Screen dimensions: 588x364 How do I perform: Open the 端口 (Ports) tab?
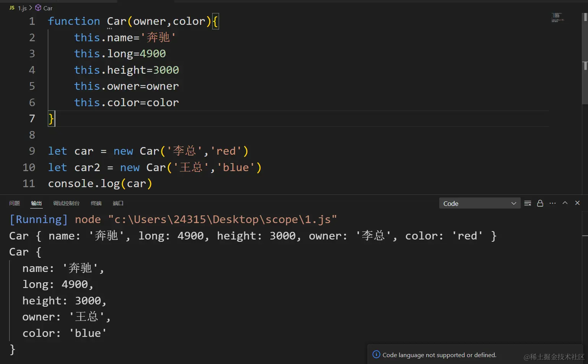coord(118,203)
